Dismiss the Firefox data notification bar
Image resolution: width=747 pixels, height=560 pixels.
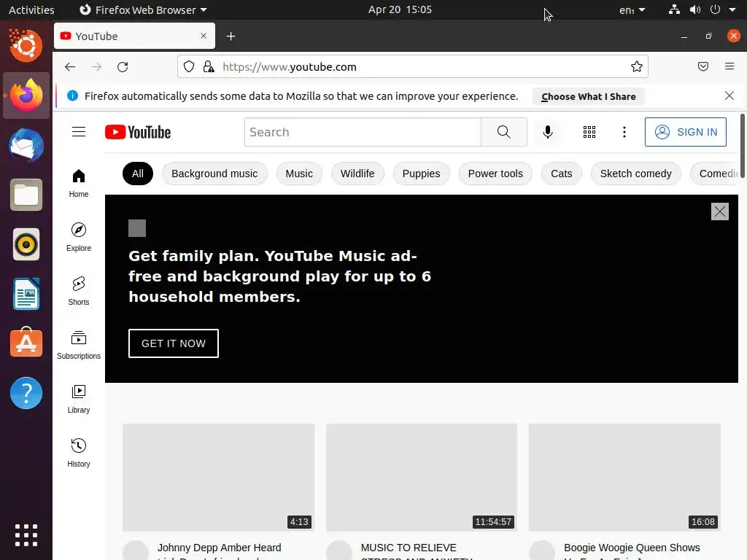729,96
